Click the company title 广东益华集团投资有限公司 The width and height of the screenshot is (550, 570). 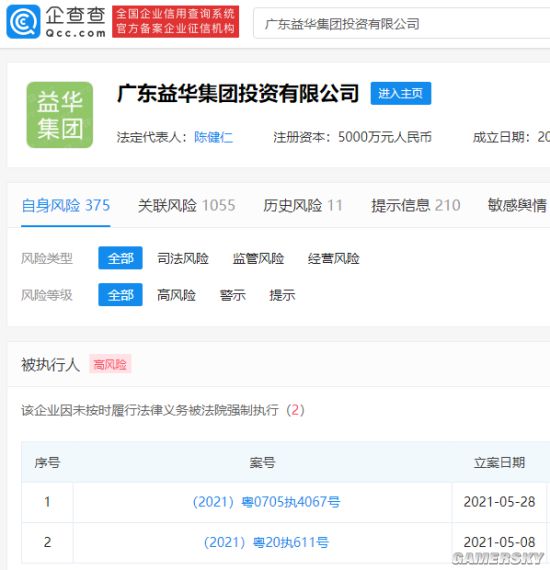coord(238,93)
